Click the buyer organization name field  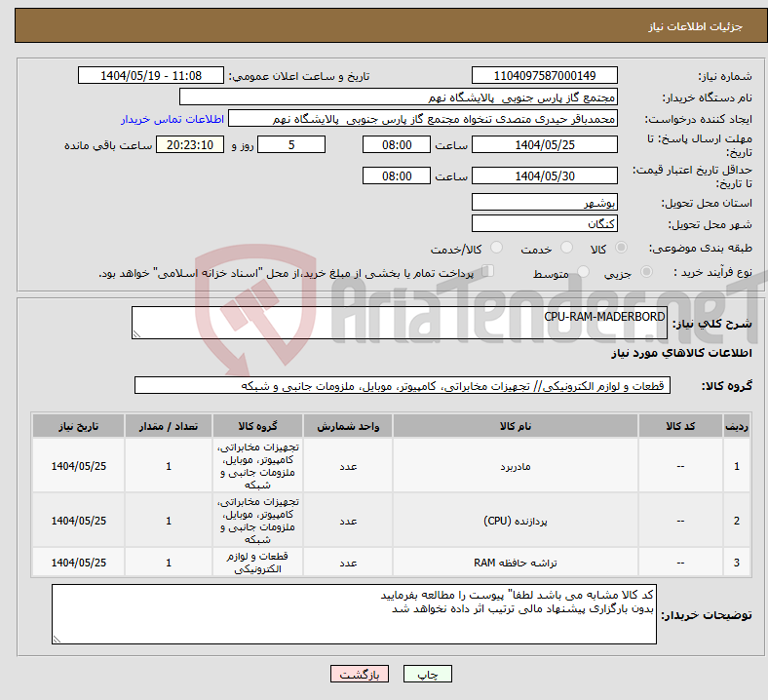click(399, 97)
